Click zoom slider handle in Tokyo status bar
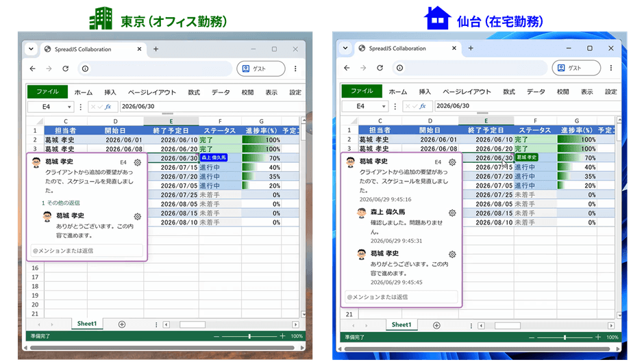The image size is (644, 362). pyautogui.click(x=249, y=336)
